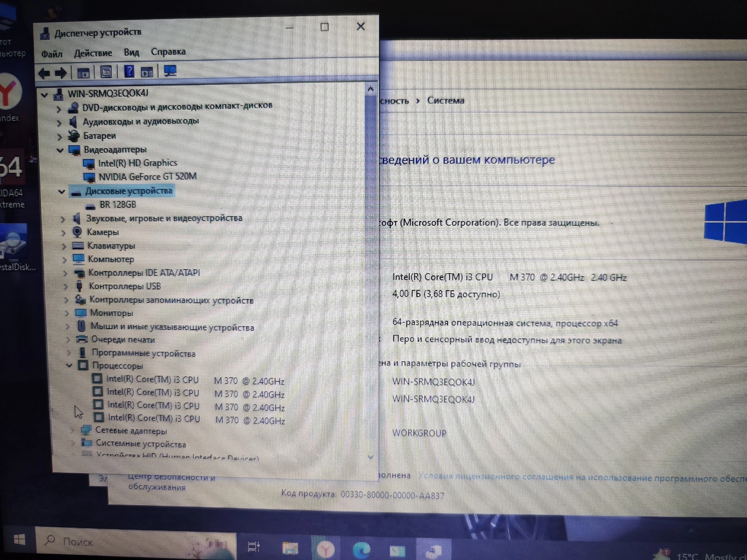Expand the Камеры node
This screenshot has height=560, width=747.
click(x=64, y=233)
